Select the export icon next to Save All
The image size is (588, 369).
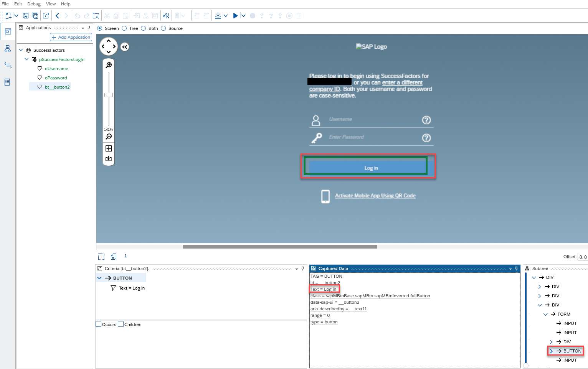46,15
